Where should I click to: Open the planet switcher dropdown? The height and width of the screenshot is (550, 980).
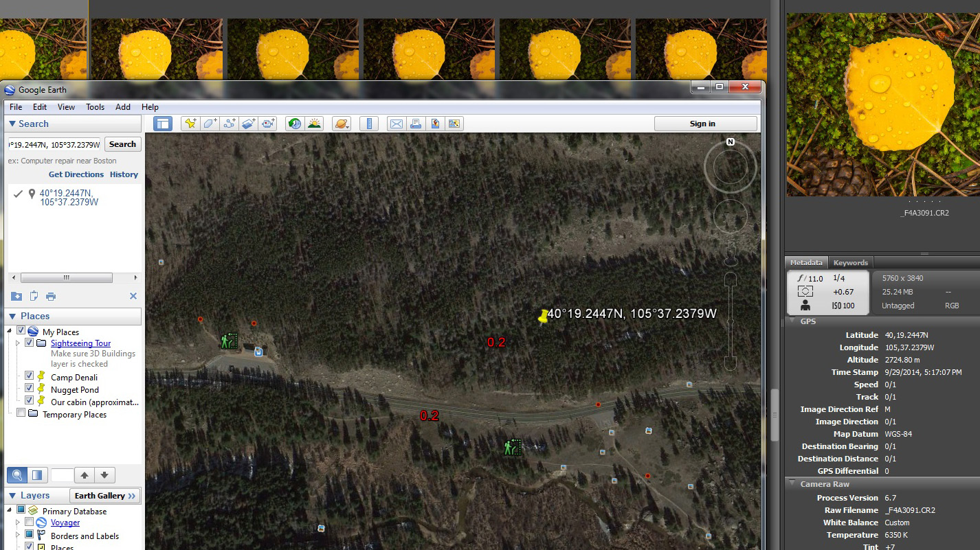[x=342, y=124]
